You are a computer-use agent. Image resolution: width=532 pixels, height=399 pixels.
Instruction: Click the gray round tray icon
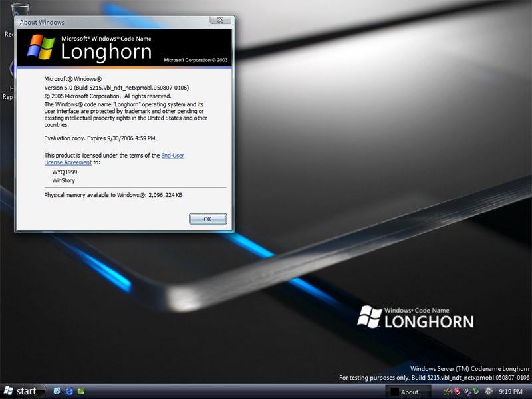[x=489, y=391]
